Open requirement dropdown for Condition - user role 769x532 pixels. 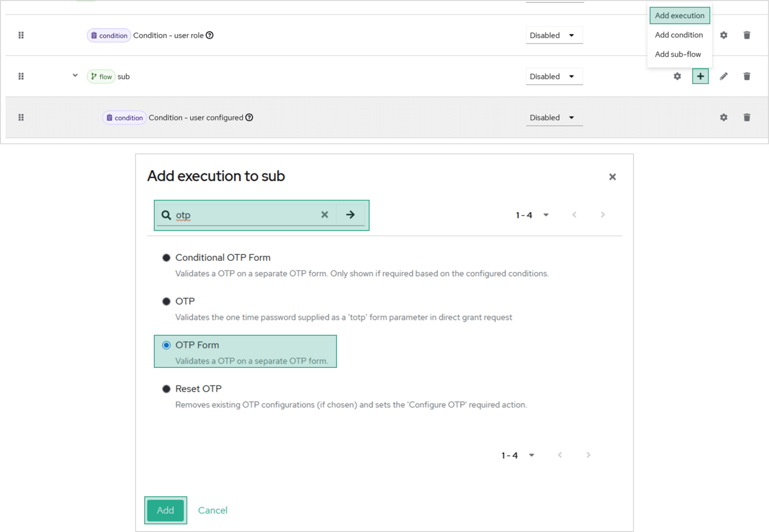click(x=553, y=35)
